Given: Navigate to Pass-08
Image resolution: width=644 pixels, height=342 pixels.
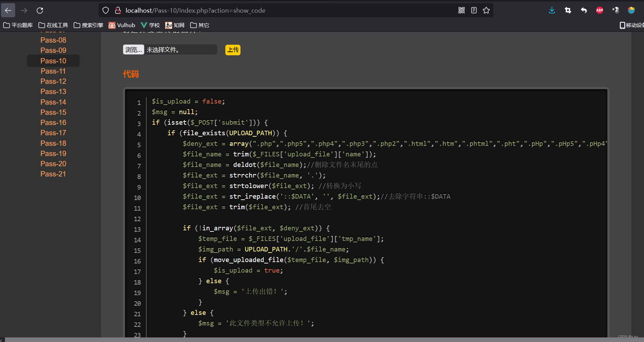Looking at the screenshot, I should [53, 40].
